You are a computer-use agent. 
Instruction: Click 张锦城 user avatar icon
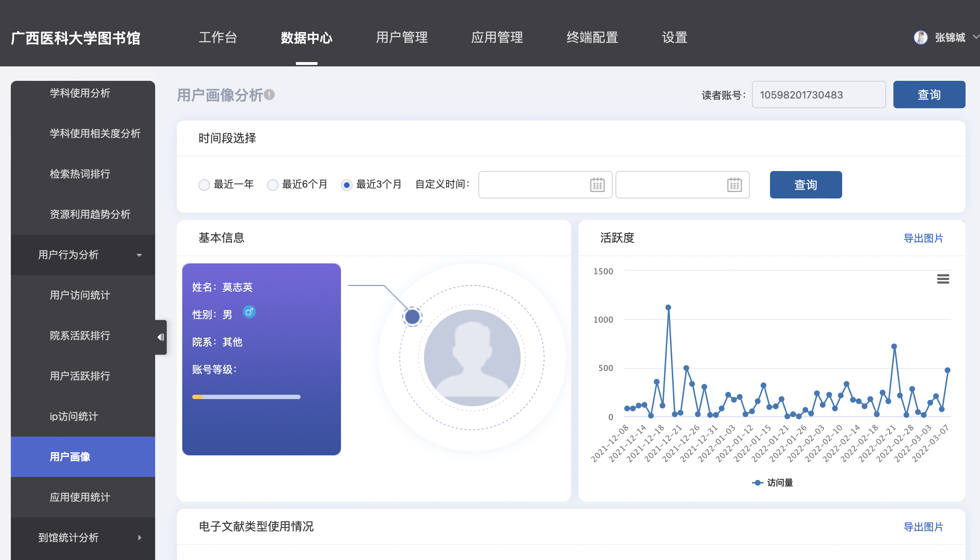(x=920, y=37)
